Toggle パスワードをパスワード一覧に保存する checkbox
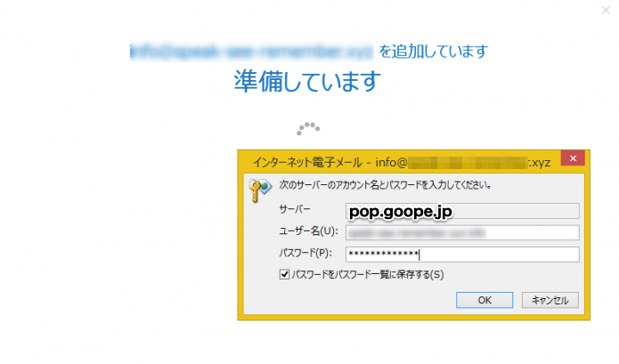 pyautogui.click(x=284, y=274)
